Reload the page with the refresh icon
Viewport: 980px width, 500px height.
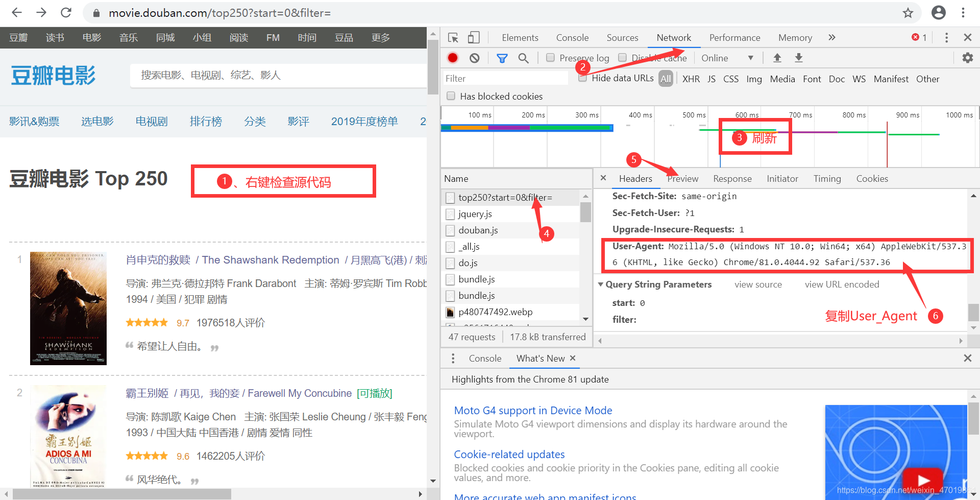[66, 13]
